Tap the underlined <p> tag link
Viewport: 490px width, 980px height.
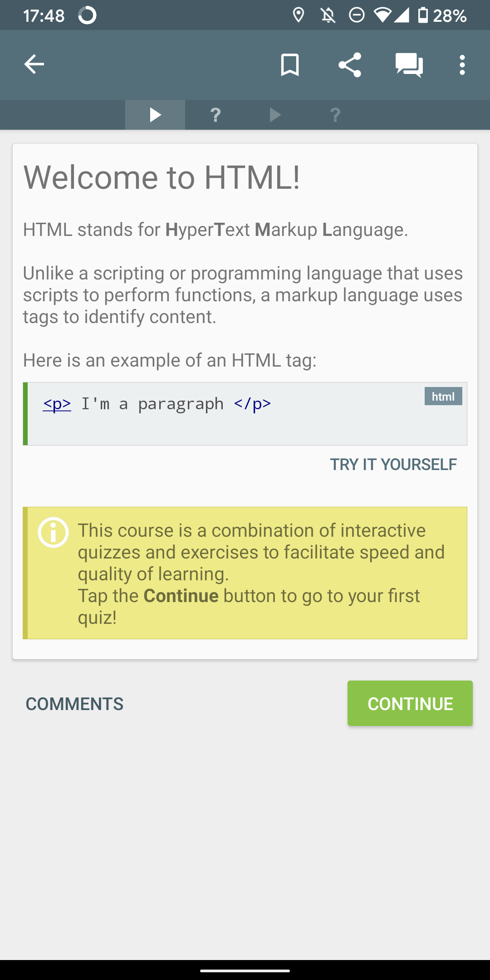[x=57, y=404]
